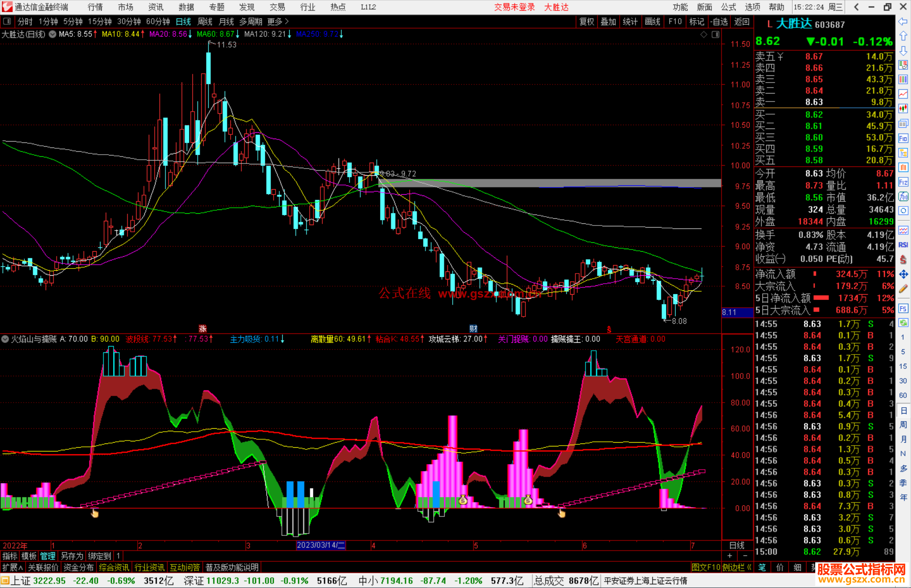The image size is (911, 588).
Task: Click the candlestick chart icon in sidebar
Action: tap(903, 108)
